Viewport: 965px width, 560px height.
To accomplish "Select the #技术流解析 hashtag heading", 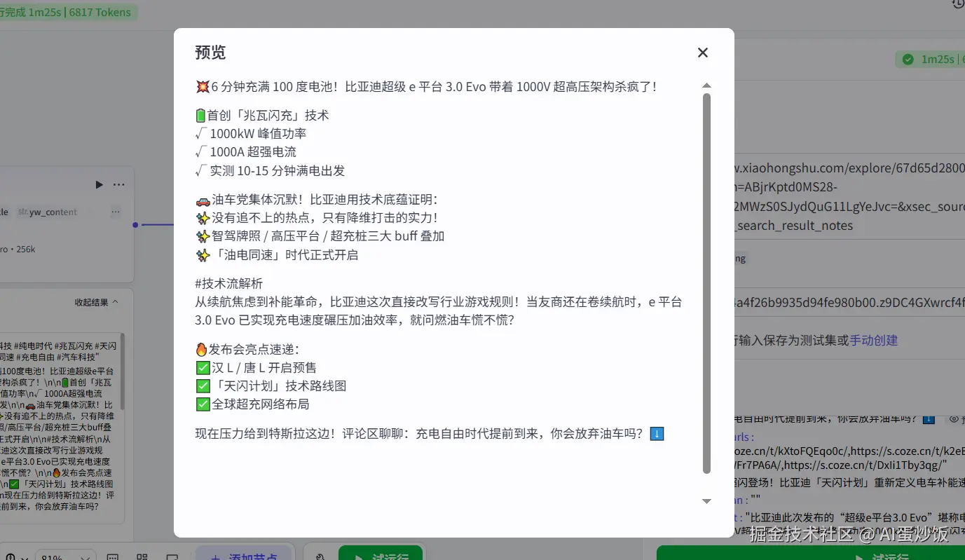I will tap(229, 283).
